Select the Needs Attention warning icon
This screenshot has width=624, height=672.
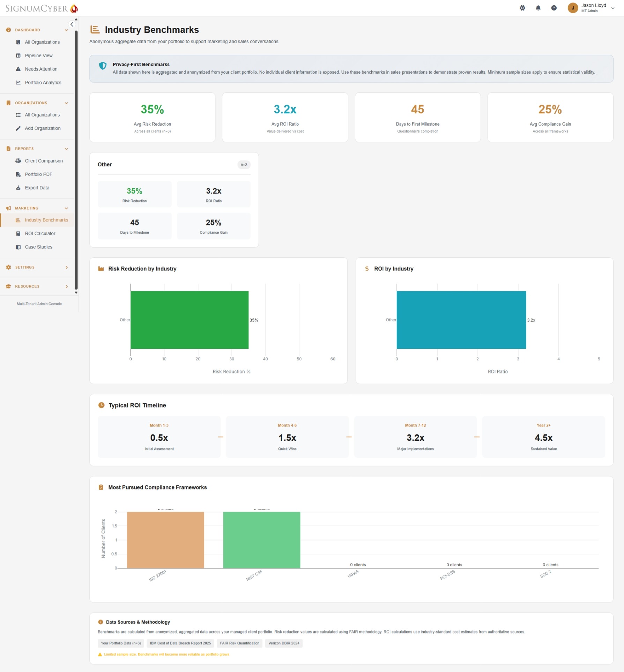(18, 69)
